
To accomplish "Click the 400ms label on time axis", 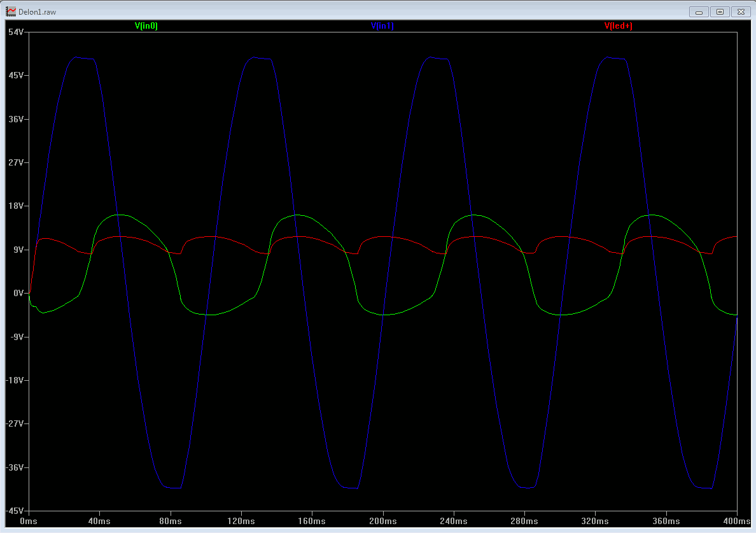I will (736, 521).
